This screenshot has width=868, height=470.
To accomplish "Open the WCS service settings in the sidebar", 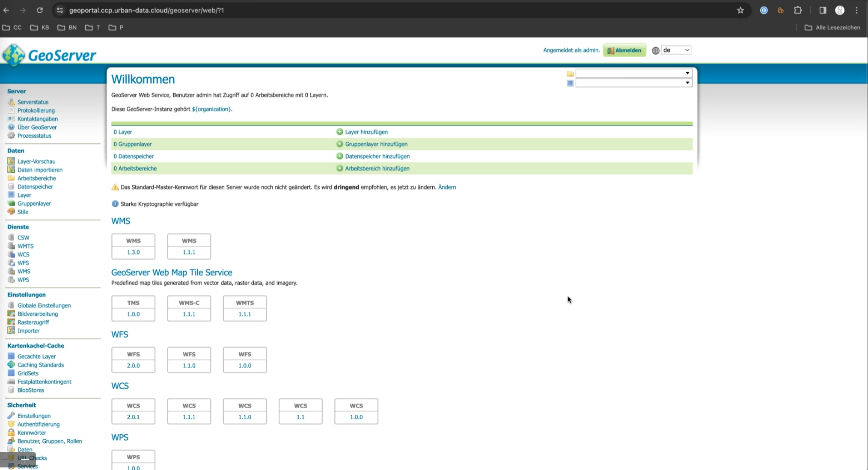I will click(24, 254).
